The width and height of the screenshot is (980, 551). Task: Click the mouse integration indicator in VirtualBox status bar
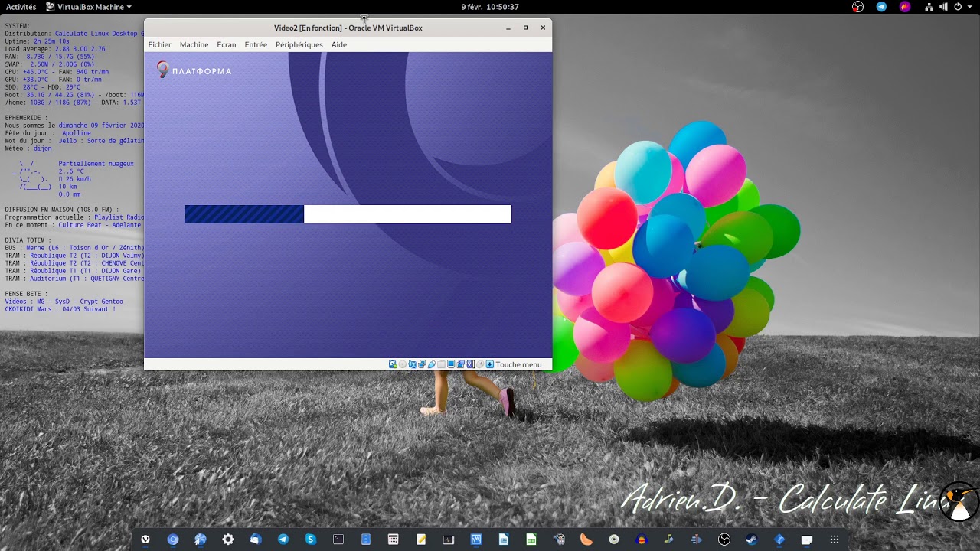click(x=480, y=364)
